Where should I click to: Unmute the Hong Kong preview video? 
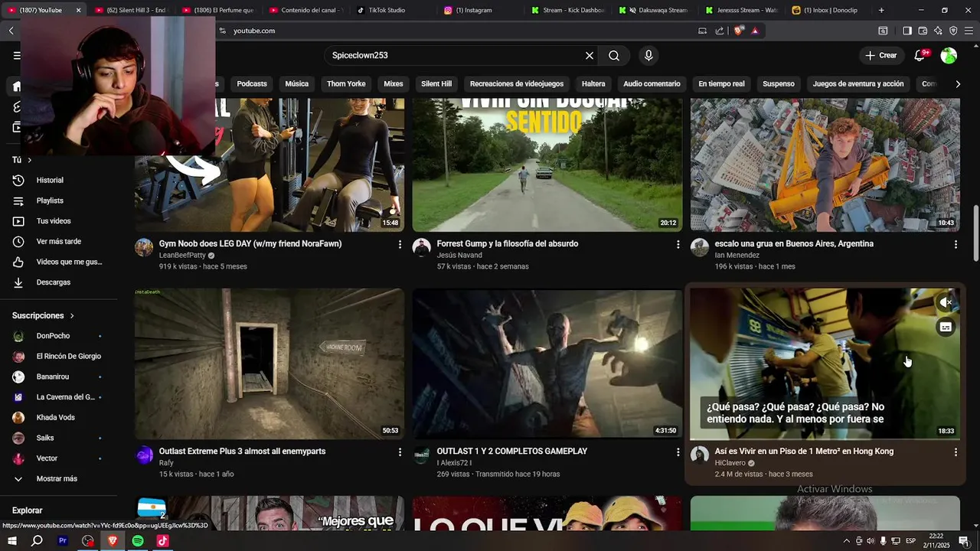(x=946, y=302)
